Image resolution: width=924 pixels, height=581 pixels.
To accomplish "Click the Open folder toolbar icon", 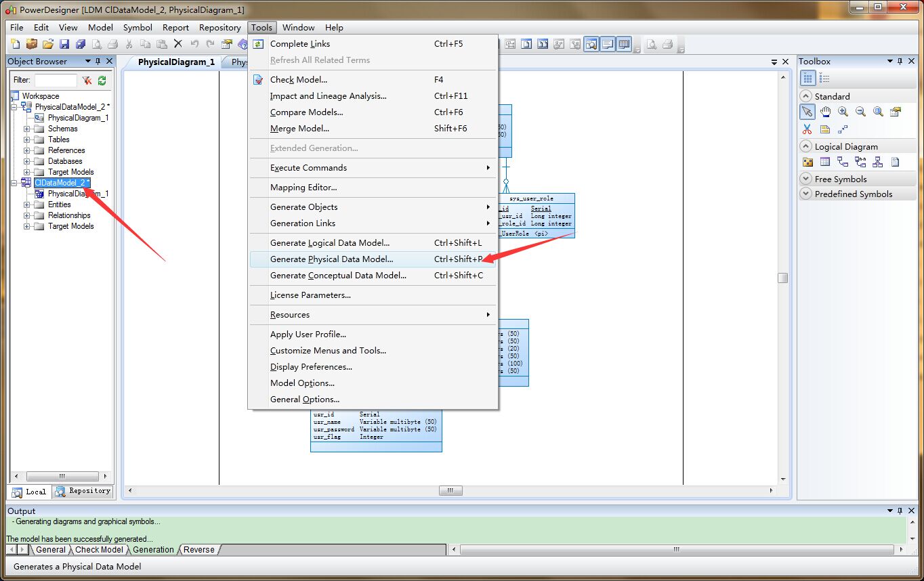I will pos(48,44).
